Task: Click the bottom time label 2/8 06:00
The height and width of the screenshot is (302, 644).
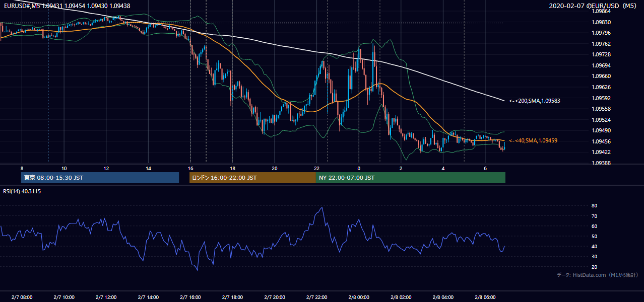Action: tap(485, 297)
